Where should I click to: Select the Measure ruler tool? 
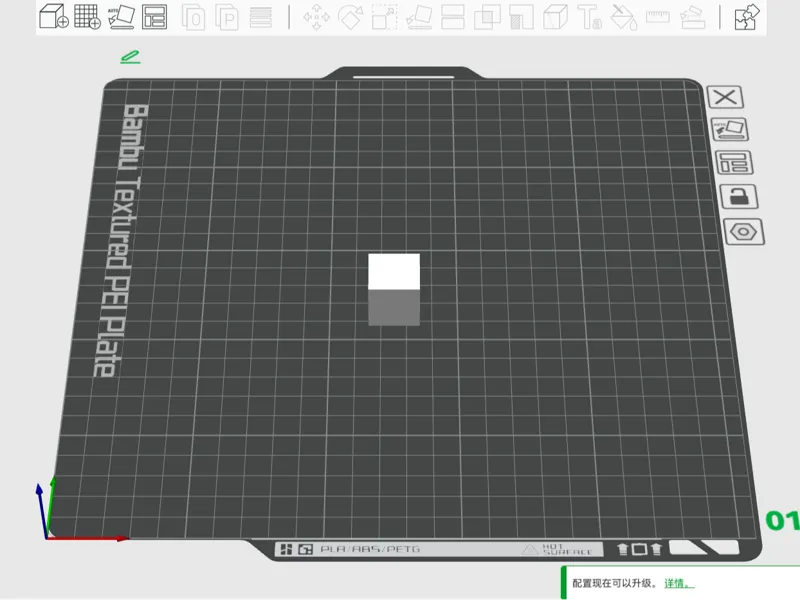658,17
